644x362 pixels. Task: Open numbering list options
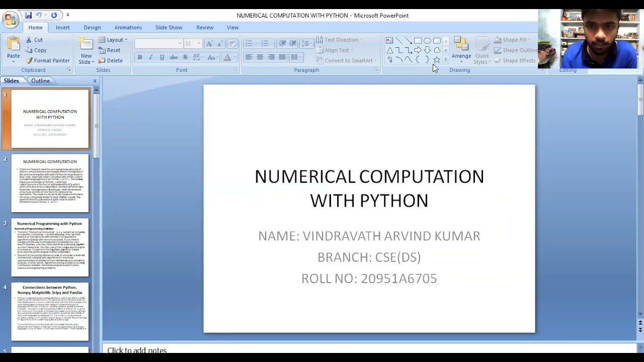[x=267, y=44]
